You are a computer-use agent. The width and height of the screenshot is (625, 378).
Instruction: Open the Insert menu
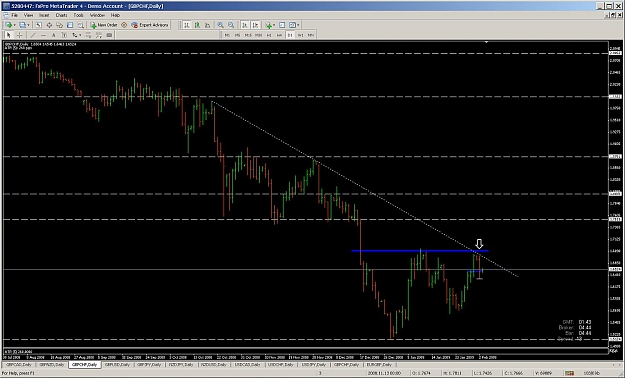pos(44,15)
